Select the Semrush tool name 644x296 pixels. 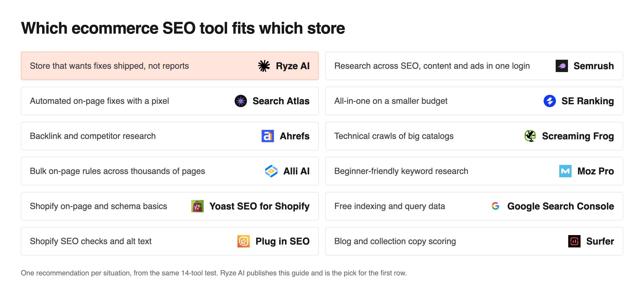[x=594, y=66]
